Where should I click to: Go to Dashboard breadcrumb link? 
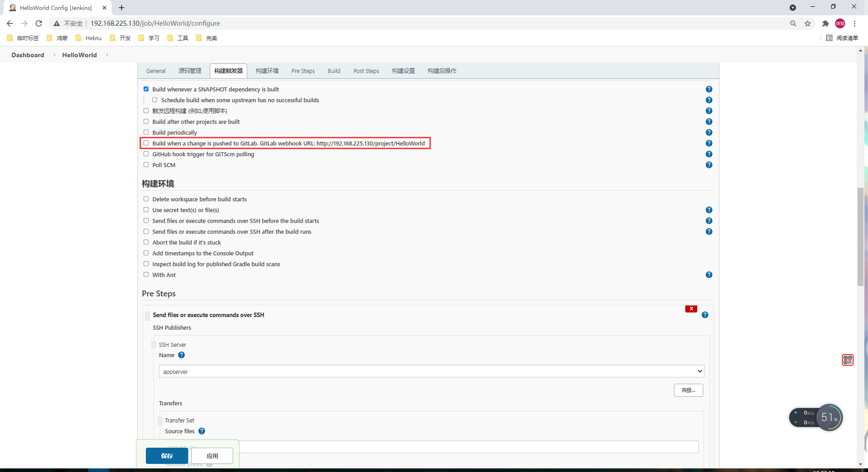[x=28, y=55]
